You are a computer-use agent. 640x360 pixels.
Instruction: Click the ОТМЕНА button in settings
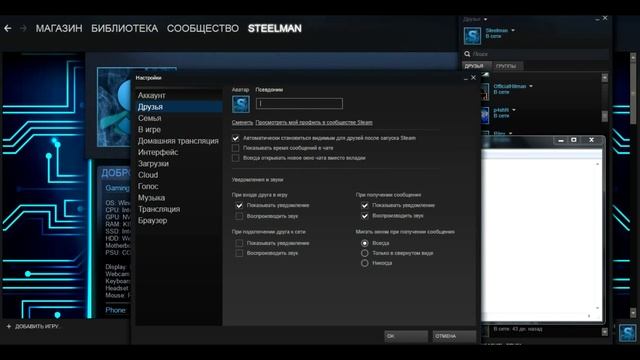(x=454, y=336)
